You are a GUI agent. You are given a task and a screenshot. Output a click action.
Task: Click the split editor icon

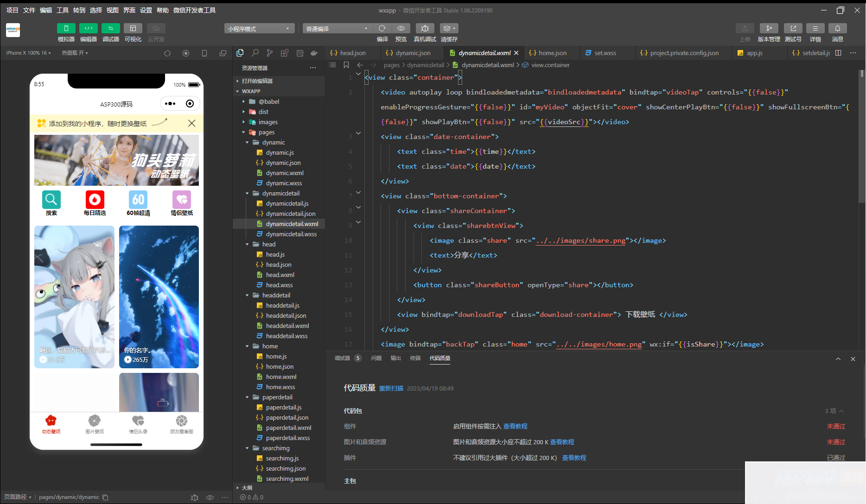click(x=838, y=53)
